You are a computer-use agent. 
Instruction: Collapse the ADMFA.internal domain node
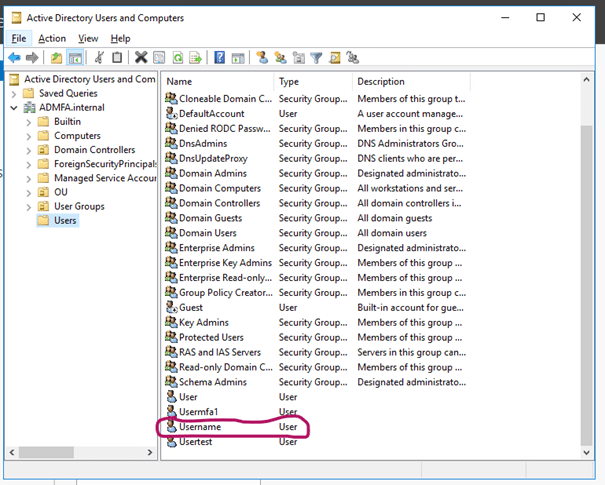point(14,108)
